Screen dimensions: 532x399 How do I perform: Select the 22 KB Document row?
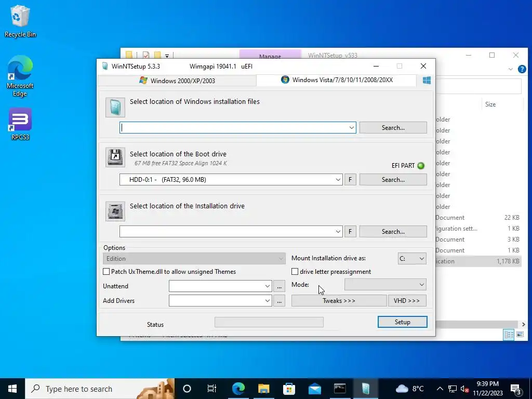tap(478, 218)
